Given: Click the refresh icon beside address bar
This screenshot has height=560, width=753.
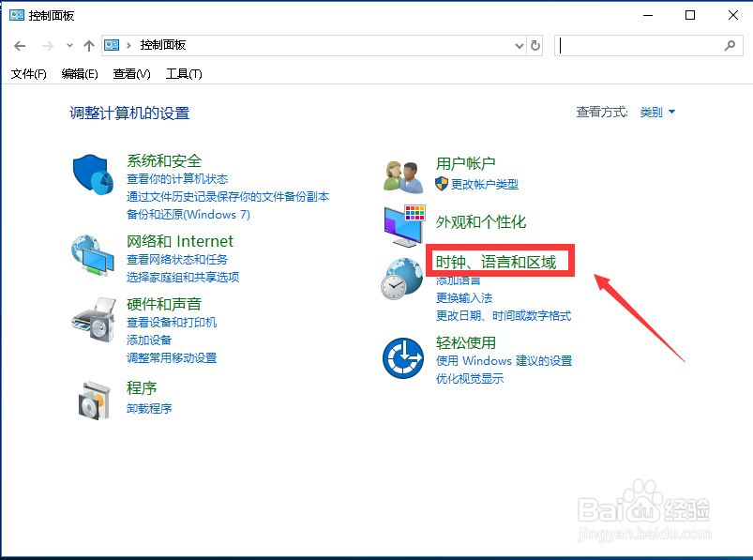Looking at the screenshot, I should [x=535, y=45].
